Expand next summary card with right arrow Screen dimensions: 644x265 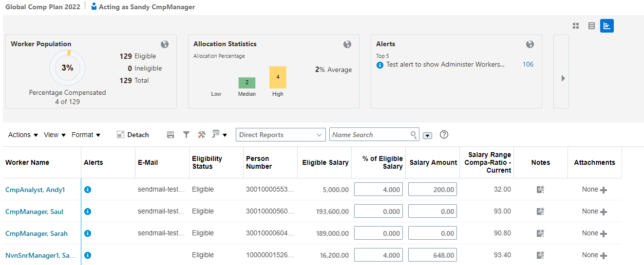point(563,78)
